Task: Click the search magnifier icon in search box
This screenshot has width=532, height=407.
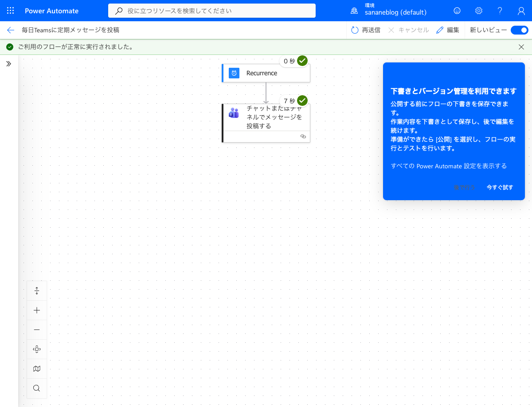Action: click(119, 11)
